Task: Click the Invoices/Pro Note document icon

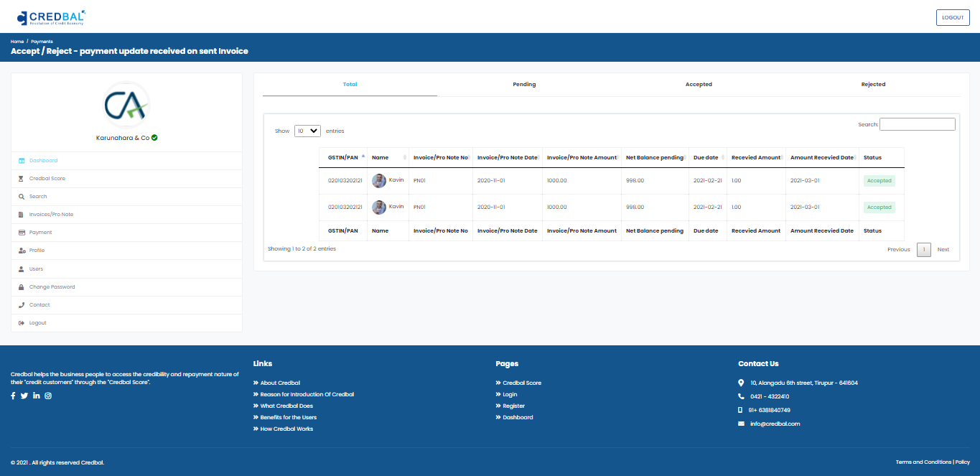Action: coord(22,215)
